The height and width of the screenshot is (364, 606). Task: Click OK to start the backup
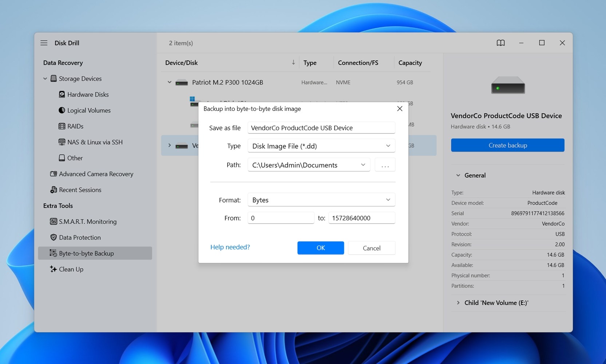coord(321,248)
